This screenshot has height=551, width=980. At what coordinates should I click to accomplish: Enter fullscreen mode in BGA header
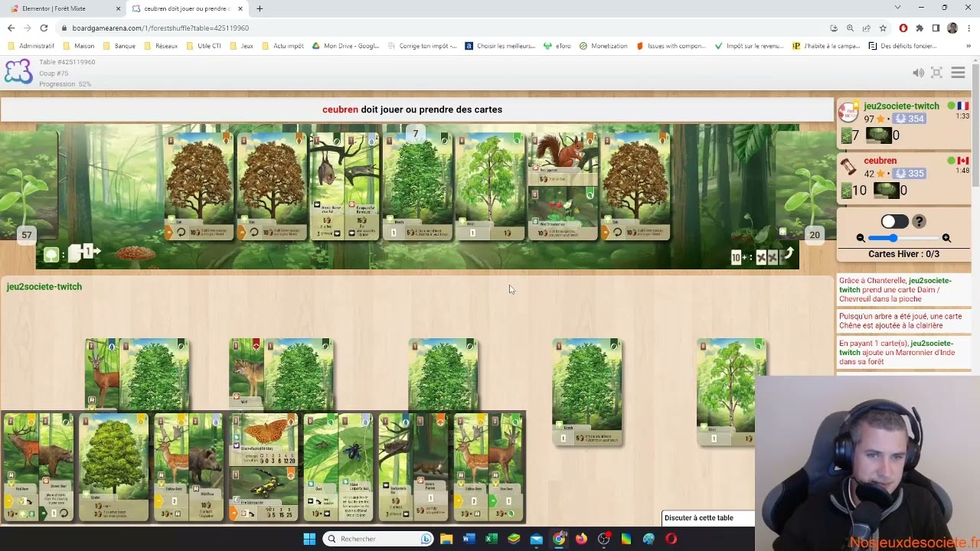936,73
